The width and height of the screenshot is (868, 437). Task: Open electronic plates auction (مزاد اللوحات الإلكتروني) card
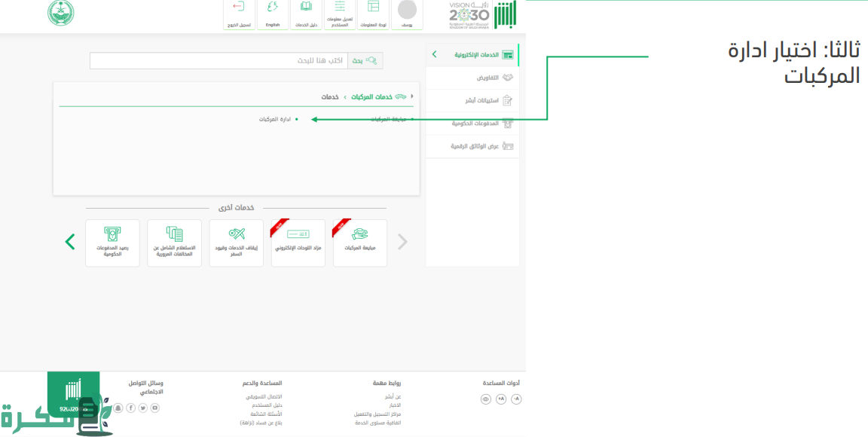click(298, 243)
